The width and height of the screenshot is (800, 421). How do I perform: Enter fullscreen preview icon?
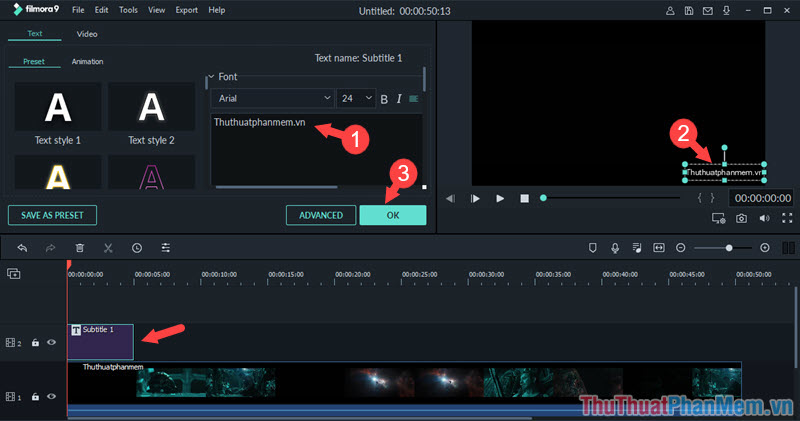(787, 218)
